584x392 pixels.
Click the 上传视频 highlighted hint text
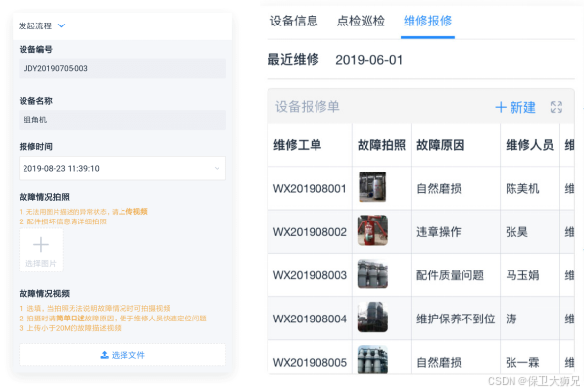click(x=133, y=212)
